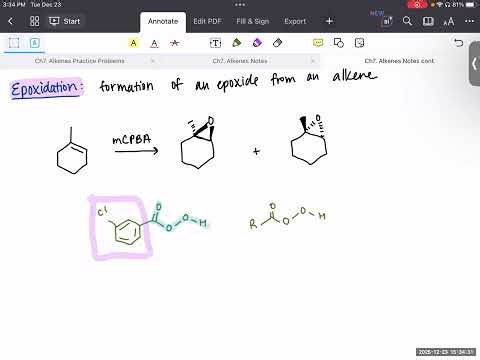Open the more options ellipsis menu
This screenshot has width=480, height=360.
469,21
